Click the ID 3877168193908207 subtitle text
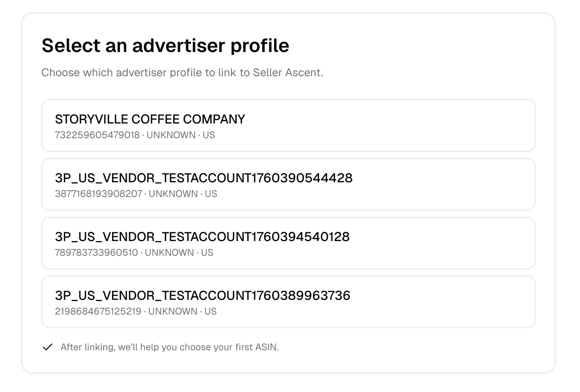 coord(99,194)
